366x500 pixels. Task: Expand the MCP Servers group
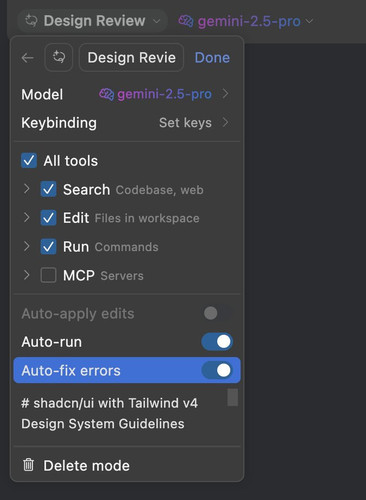tap(27, 275)
